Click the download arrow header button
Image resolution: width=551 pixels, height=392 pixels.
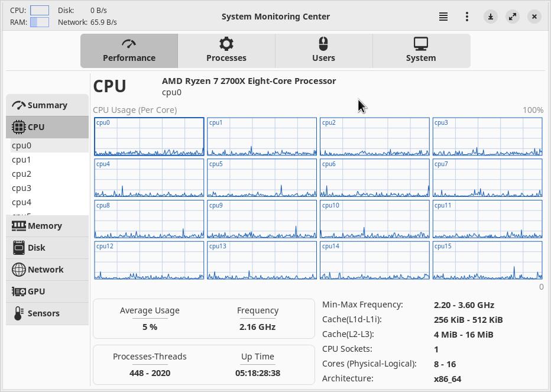pyautogui.click(x=491, y=17)
